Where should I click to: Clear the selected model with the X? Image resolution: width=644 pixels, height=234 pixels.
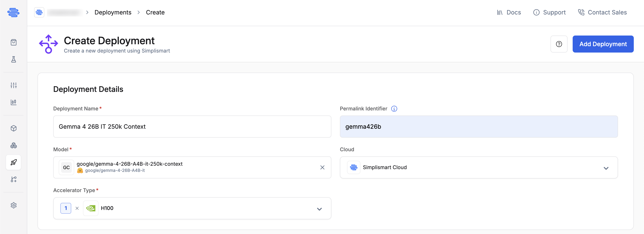click(x=322, y=167)
